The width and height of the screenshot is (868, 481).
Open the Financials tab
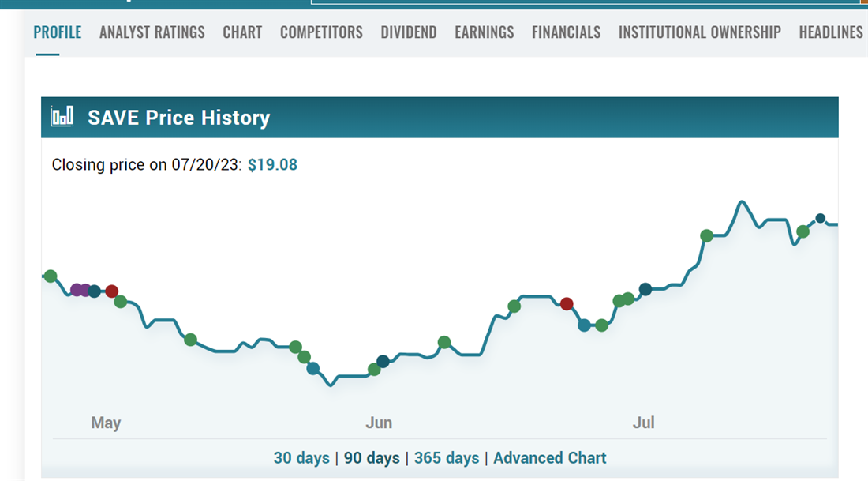[x=566, y=32]
